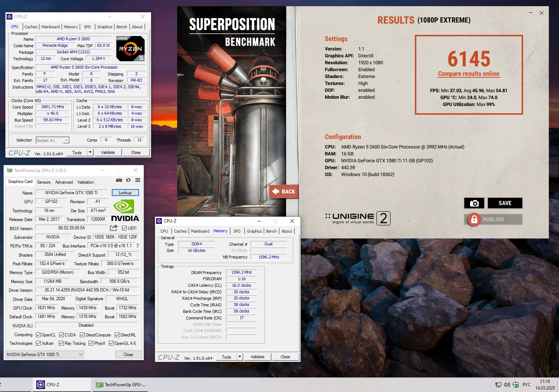The image size is (559, 392).
Task: Toggle Vulkan checkbox
Action: (x=38, y=343)
